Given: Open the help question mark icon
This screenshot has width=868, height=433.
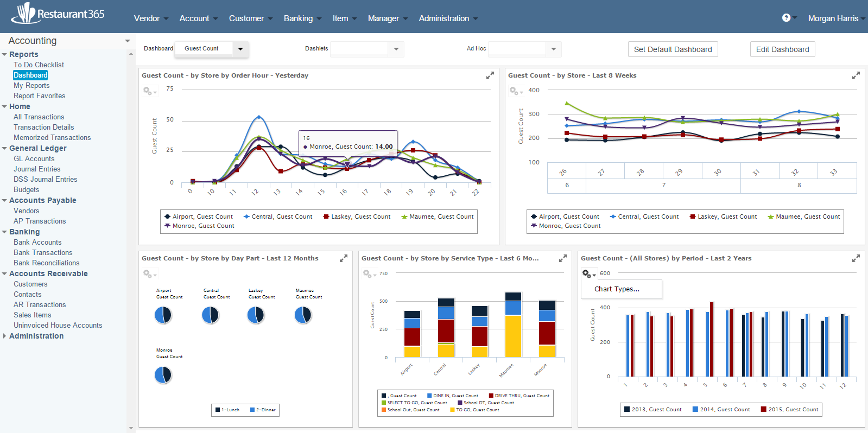Looking at the screenshot, I should [x=786, y=18].
